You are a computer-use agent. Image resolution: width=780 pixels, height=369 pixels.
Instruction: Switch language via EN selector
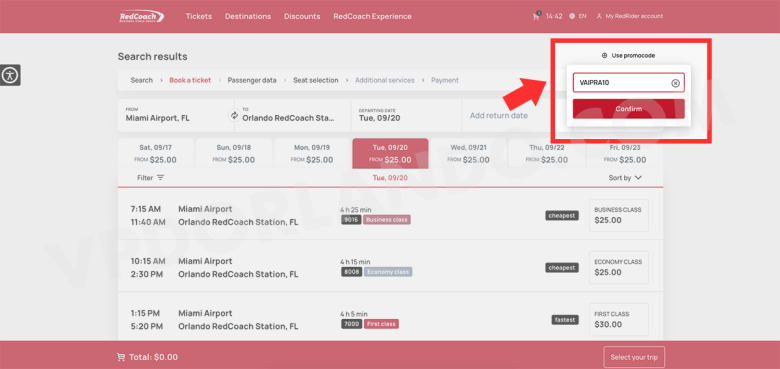(x=582, y=16)
